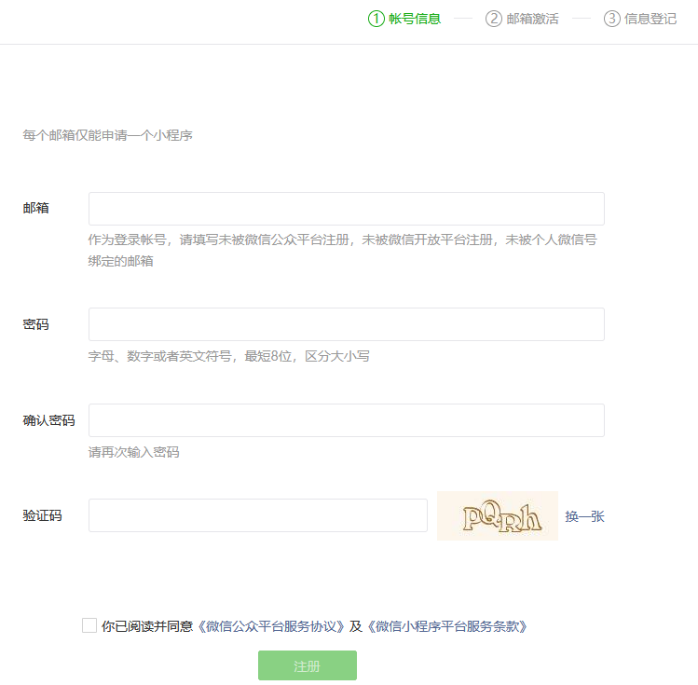Viewport: 698px width, 685px height.
Task: Select the 帐号信息 step label
Action: (415, 19)
